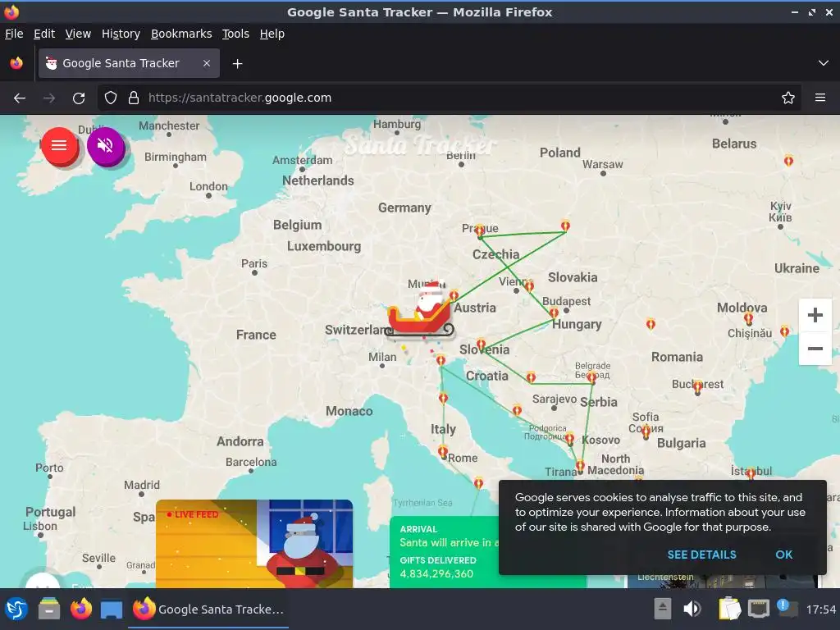Go back to the previous page
The image size is (840, 630).
pos(20,98)
